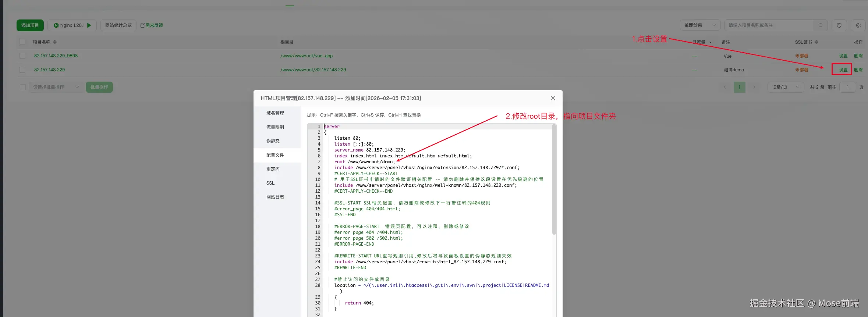Open the 请选择批量操作 dropdown
The width and height of the screenshot is (868, 317).
click(56, 87)
